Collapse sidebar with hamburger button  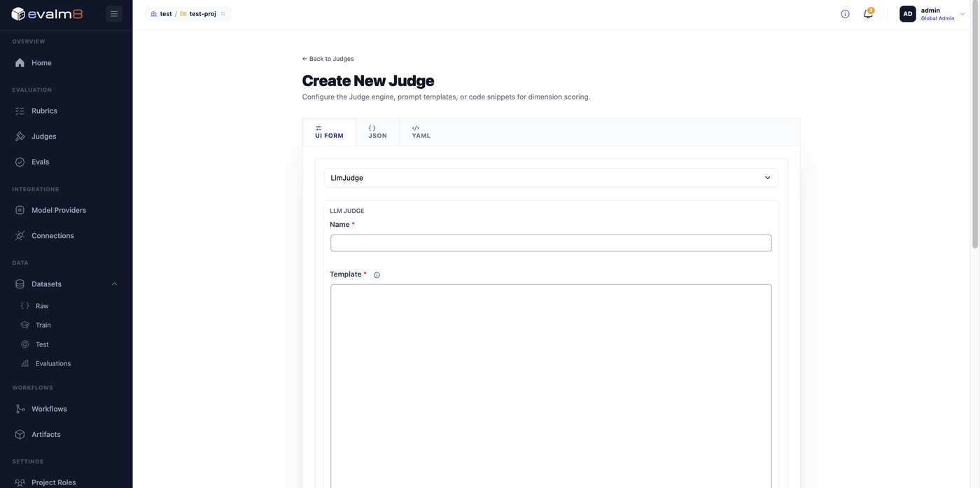(x=114, y=13)
